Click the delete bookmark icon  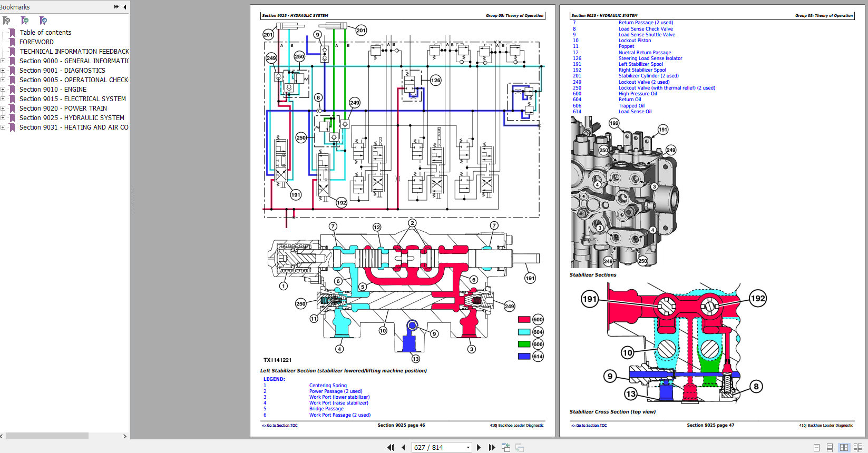[x=7, y=21]
